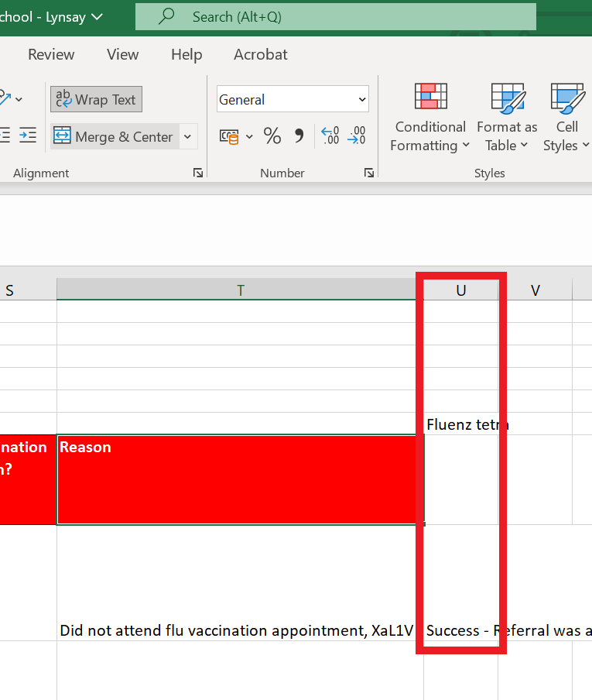
Task: Open the Acrobat ribbon tab
Action: pyautogui.click(x=260, y=54)
